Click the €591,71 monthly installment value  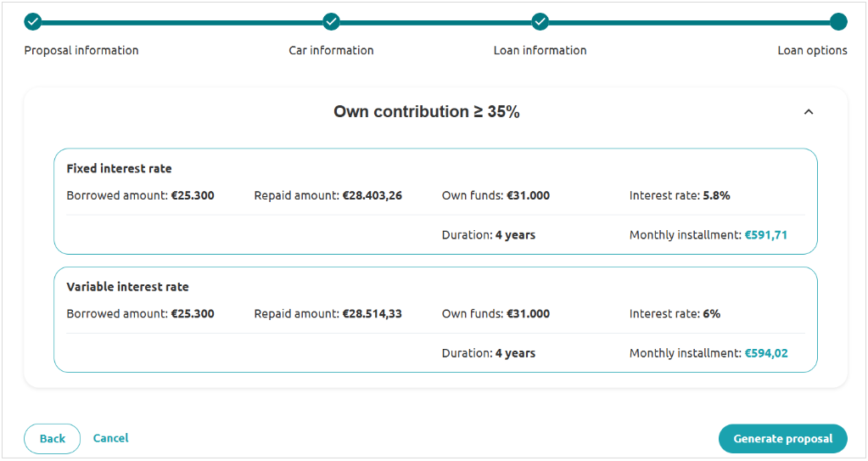click(x=765, y=235)
